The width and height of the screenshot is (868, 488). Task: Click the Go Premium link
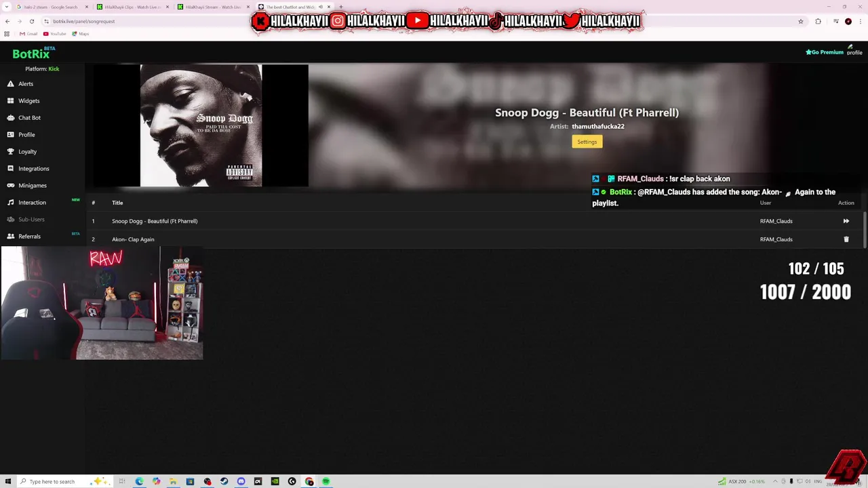point(825,52)
